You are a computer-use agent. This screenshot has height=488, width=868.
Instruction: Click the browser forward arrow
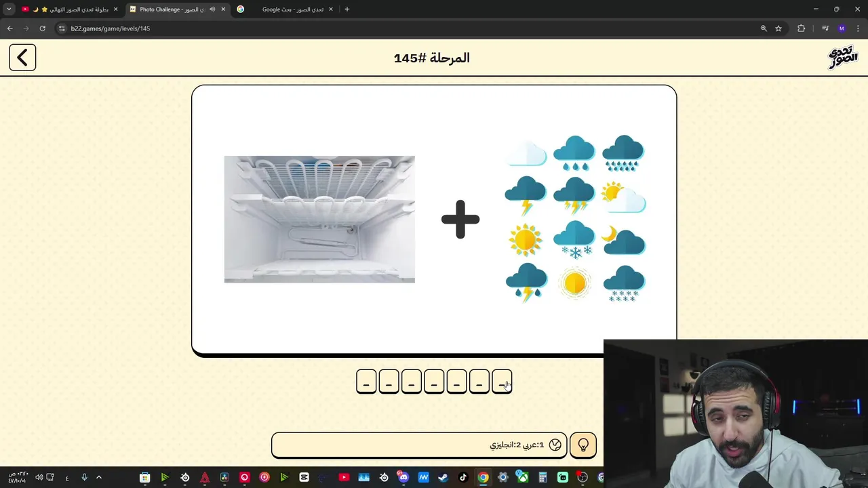[26, 28]
